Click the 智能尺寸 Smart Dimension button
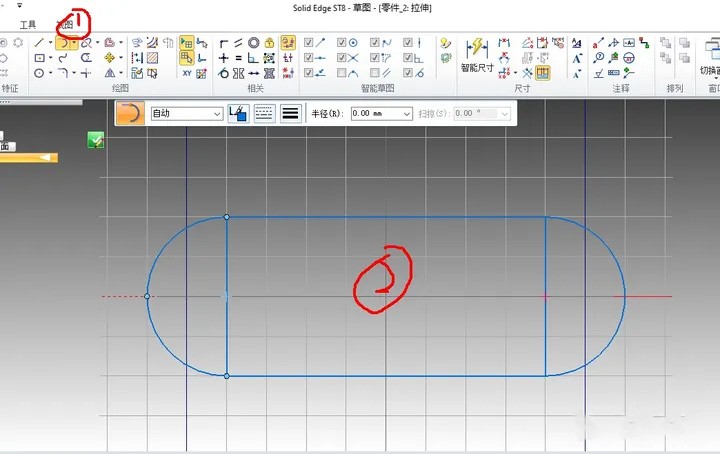Viewport: 720px width, 454px height. click(477, 55)
